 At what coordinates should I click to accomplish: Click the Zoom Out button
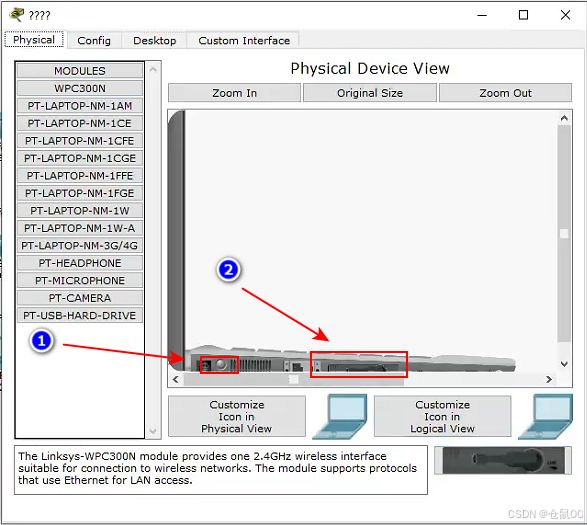point(505,93)
